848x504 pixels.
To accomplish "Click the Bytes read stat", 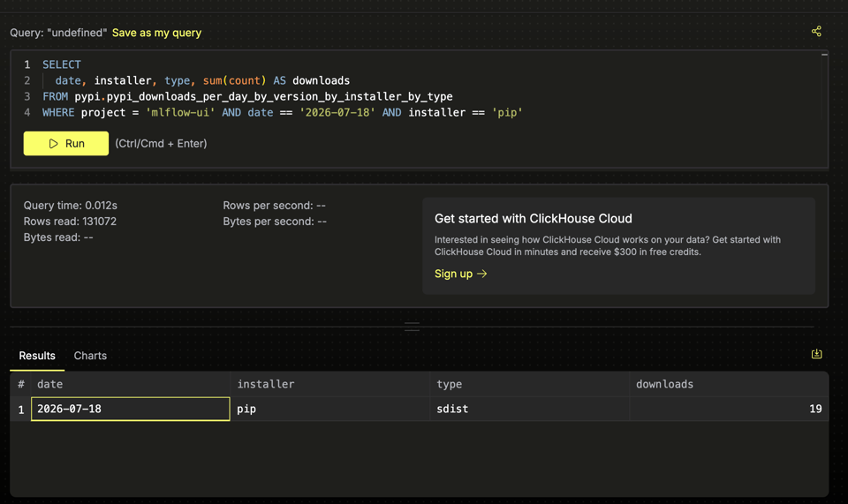I will [x=58, y=237].
